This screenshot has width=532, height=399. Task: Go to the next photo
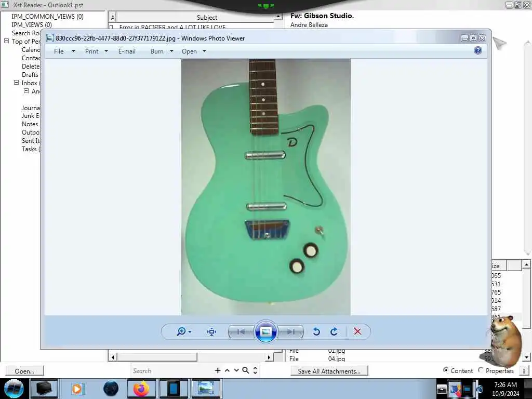291,331
